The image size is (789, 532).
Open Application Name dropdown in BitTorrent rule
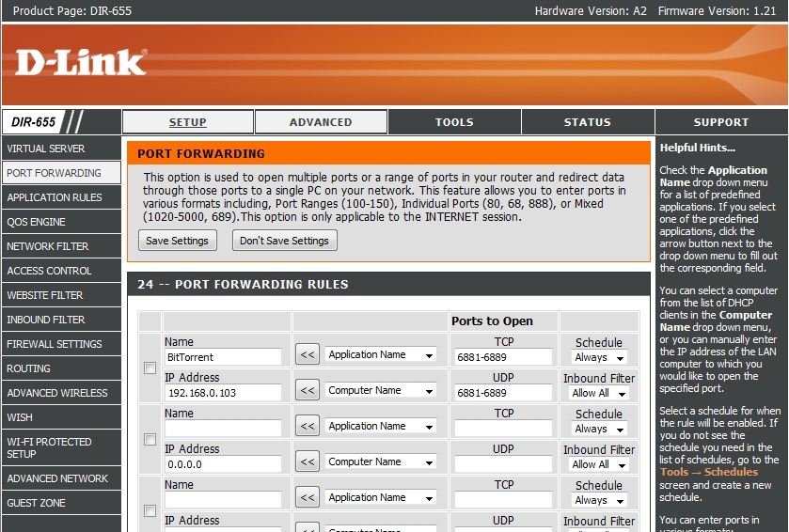[x=381, y=354]
